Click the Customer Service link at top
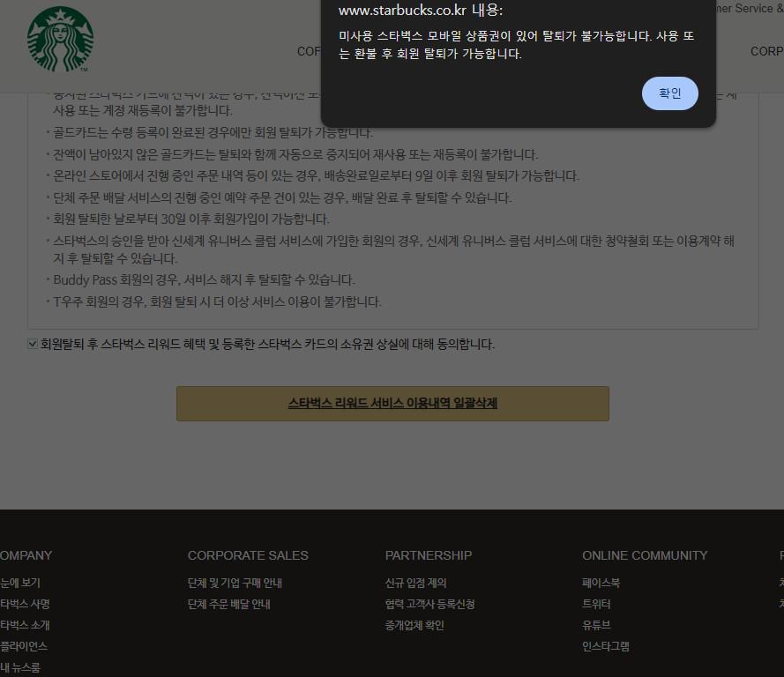Image resolution: width=784 pixels, height=677 pixels. [x=750, y=9]
